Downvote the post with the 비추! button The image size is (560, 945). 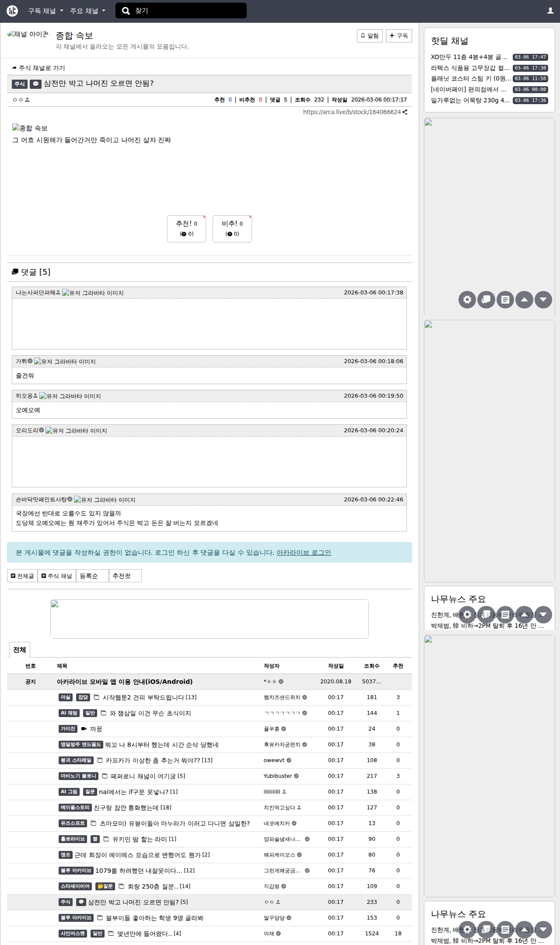pyautogui.click(x=232, y=228)
